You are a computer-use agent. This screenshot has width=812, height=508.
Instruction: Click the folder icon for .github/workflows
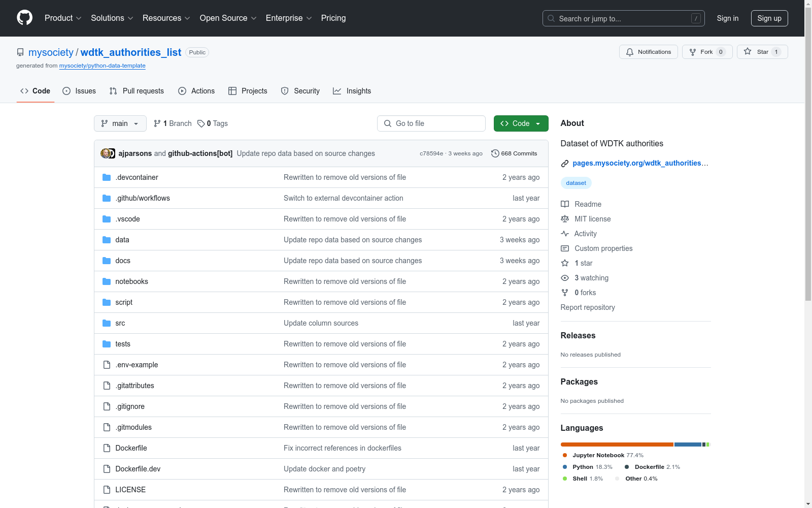pyautogui.click(x=107, y=198)
